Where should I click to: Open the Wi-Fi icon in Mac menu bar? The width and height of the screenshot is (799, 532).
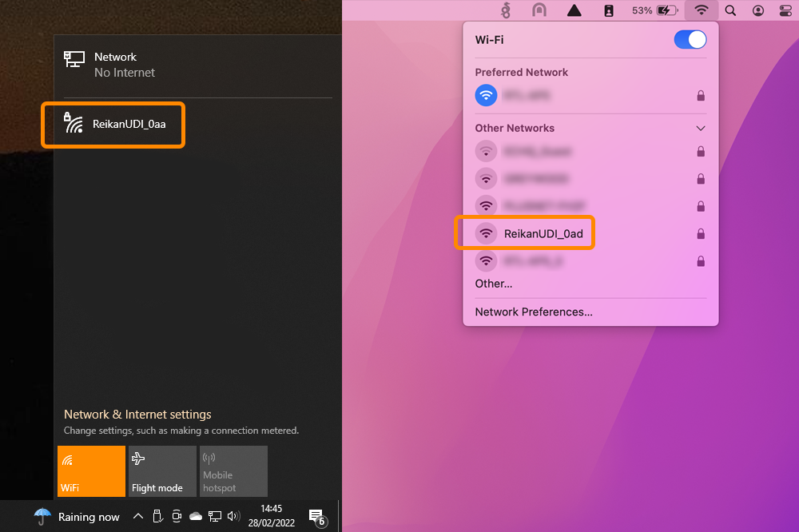pyautogui.click(x=702, y=10)
